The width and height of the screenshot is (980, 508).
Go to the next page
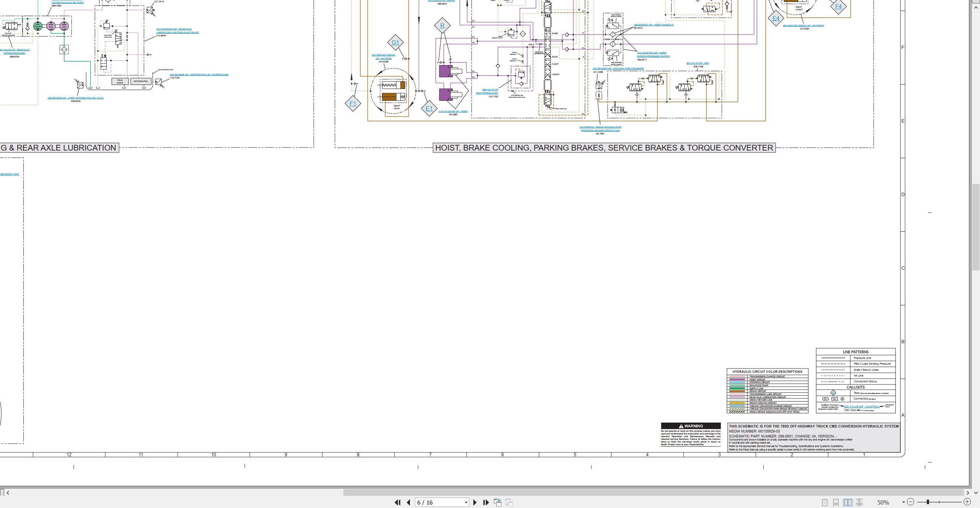[475, 502]
